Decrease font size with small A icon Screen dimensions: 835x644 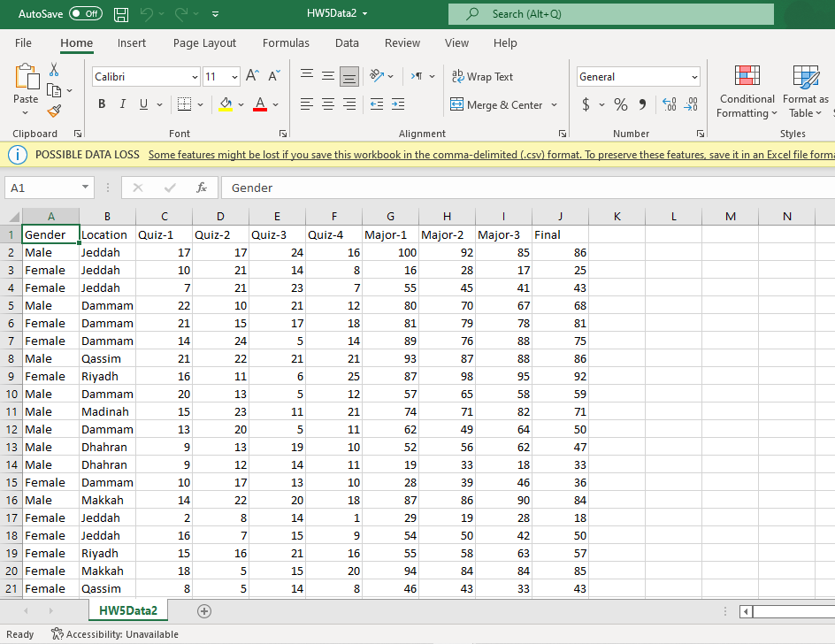(x=273, y=76)
